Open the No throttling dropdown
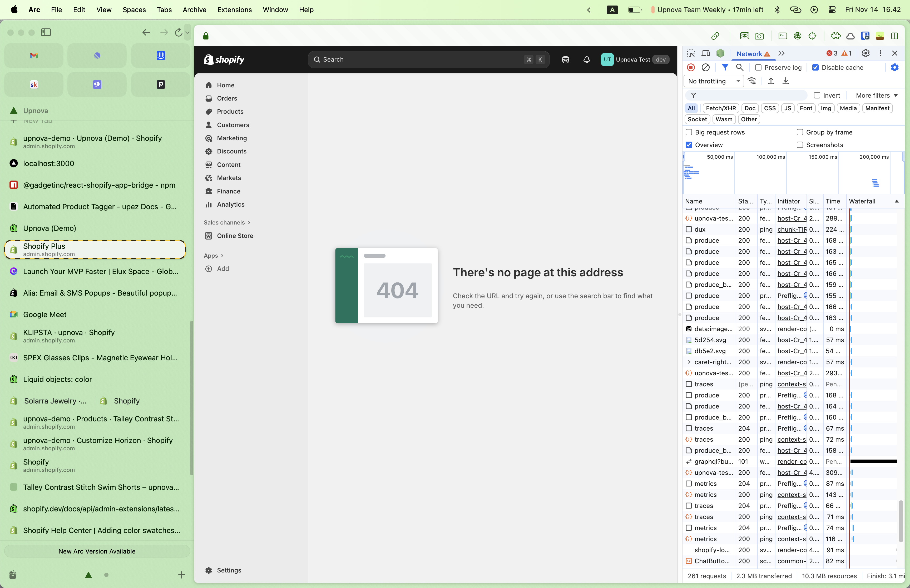This screenshot has width=910, height=588. tap(713, 81)
